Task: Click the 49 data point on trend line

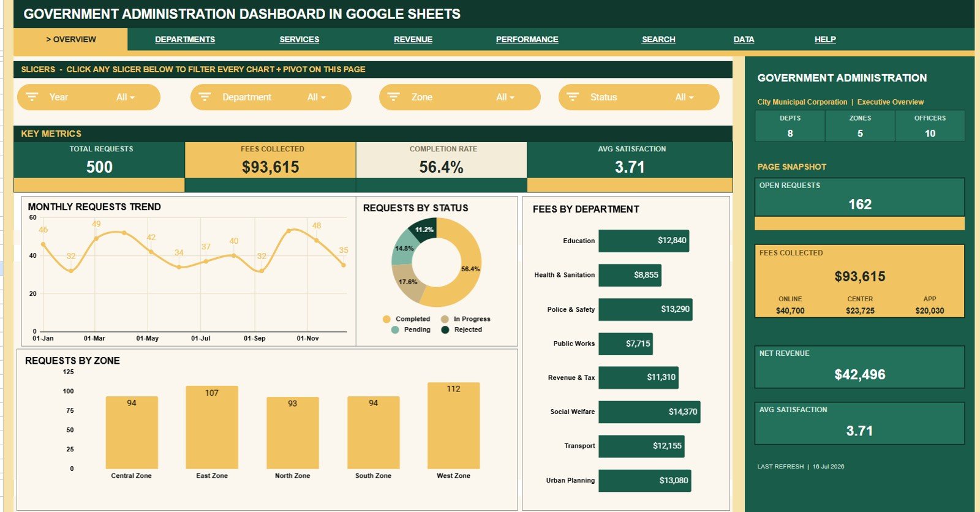Action: [96, 238]
